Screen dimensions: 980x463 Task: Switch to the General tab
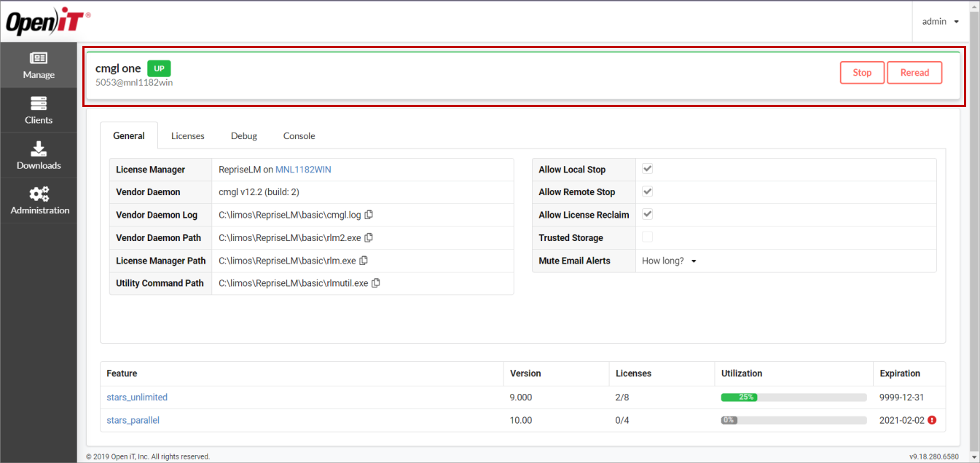pos(129,135)
